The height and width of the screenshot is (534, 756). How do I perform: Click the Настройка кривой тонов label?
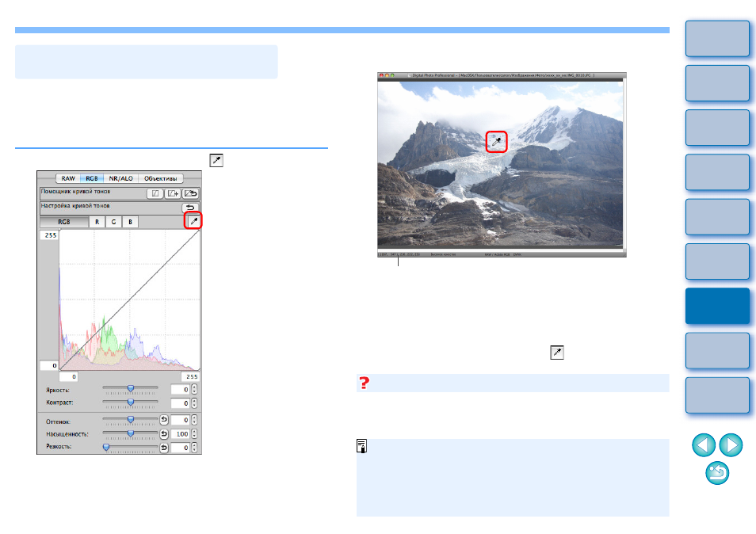[x=75, y=206]
